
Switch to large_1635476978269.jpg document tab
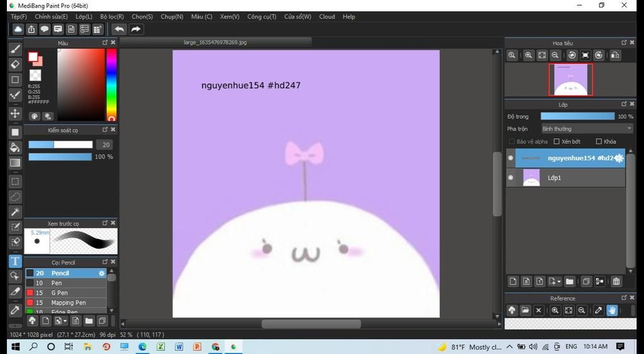[215, 42]
